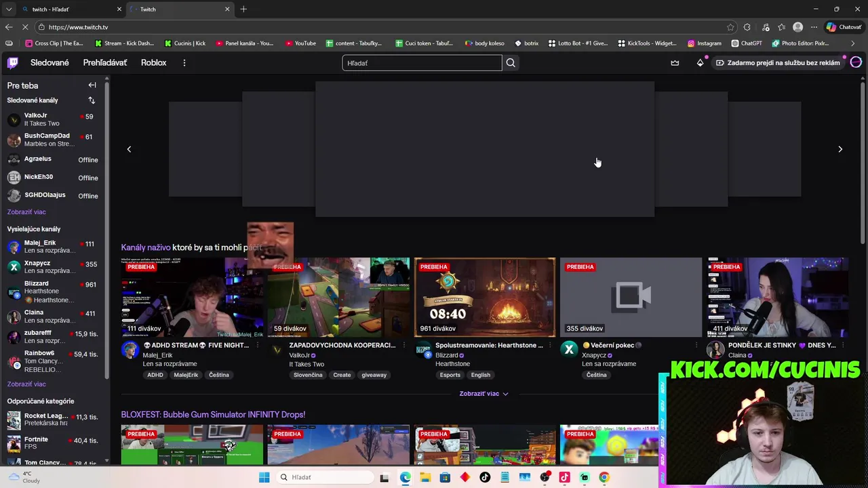Select zubarefff in sidebar live channels
Screen dimensions: 868x488
[53, 337]
